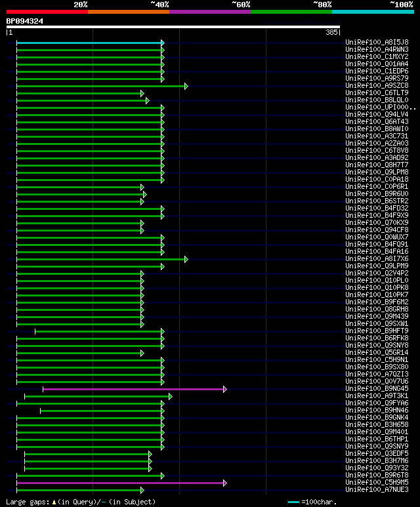Viewport: 420px width, 507px height.
Task: Click the arrowhead ending the A9T3K1 alignment
Action: click(x=171, y=396)
